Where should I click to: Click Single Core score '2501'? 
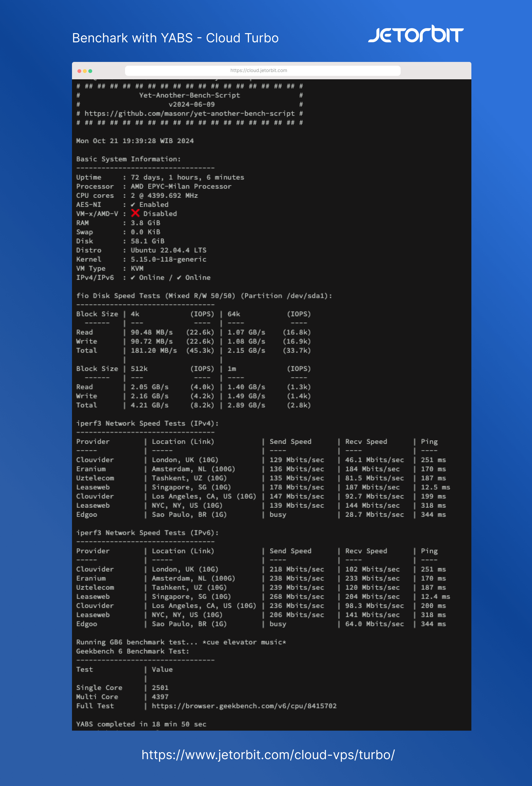pyautogui.click(x=160, y=687)
